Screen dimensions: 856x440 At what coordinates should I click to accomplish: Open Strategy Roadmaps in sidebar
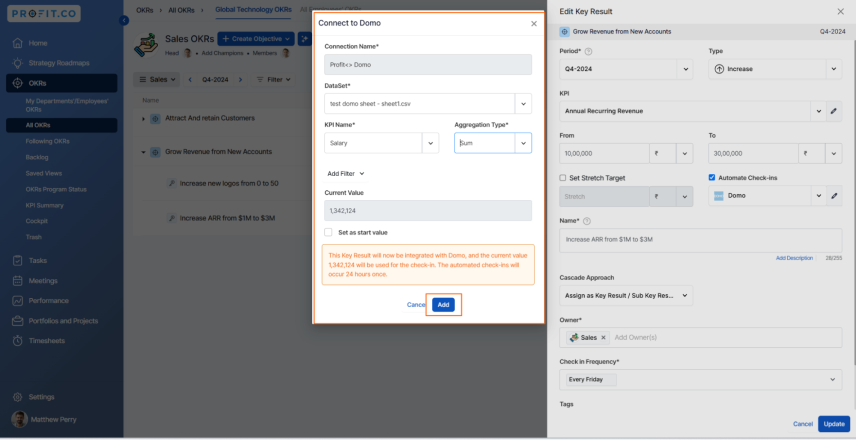tap(51, 63)
